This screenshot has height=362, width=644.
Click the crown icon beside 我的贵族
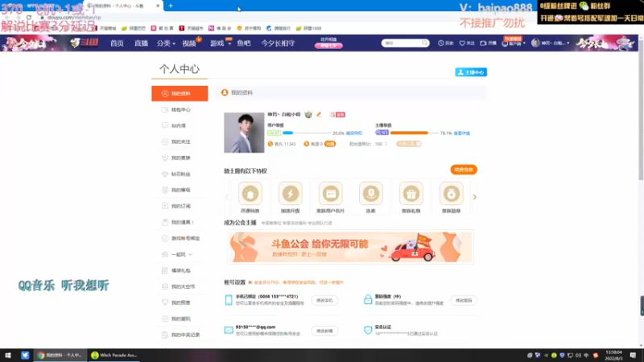165,158
